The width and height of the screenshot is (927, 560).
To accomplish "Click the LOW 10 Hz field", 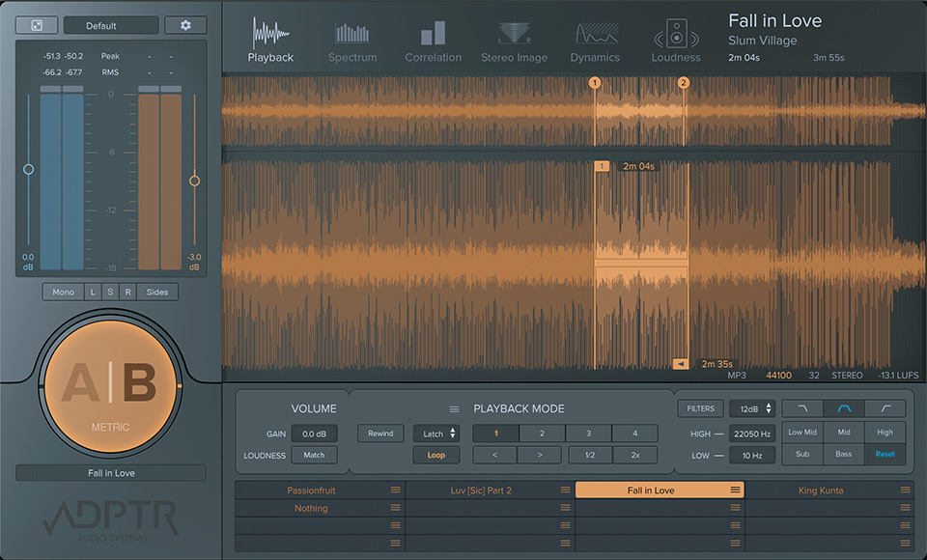I will pos(752,456).
